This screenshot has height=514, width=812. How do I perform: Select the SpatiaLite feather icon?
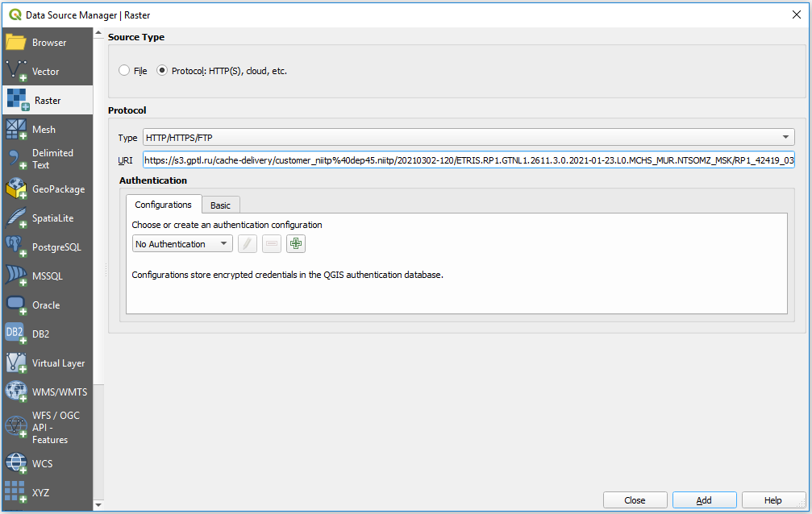point(16,218)
